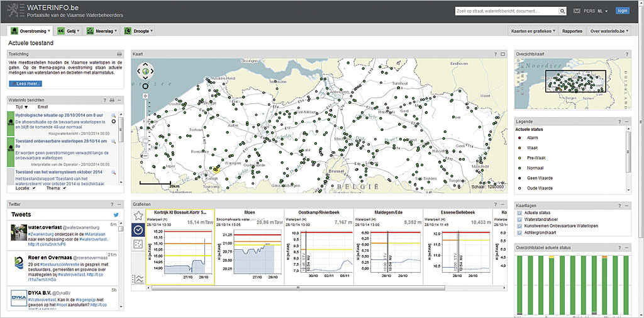Click the map zoom level slider
The width and height of the screenshot is (644, 318).
coord(145,140)
